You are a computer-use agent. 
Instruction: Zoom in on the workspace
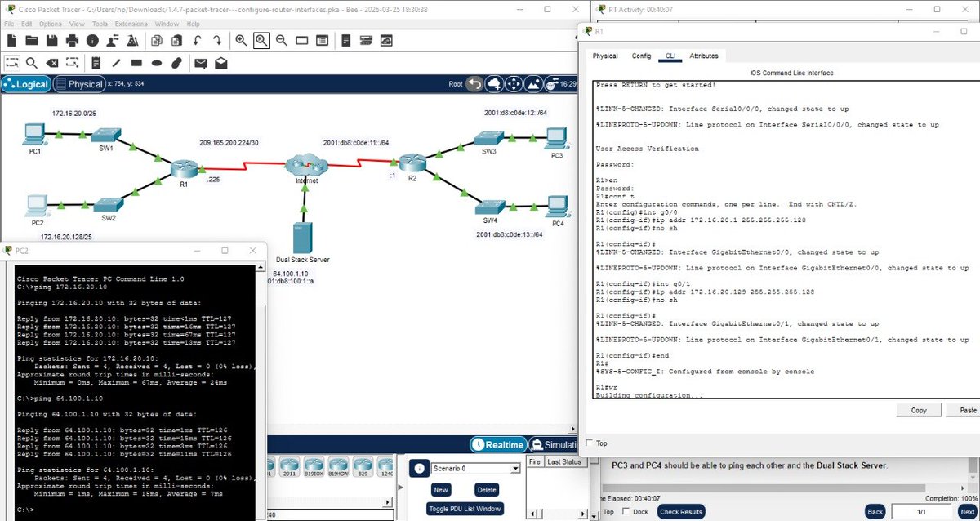tap(241, 40)
